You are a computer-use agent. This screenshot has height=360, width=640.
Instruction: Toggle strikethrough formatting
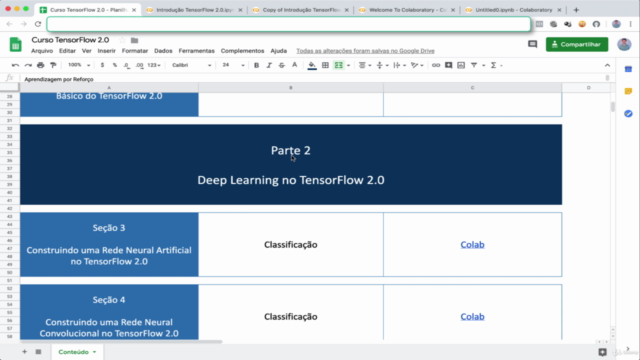282,65
